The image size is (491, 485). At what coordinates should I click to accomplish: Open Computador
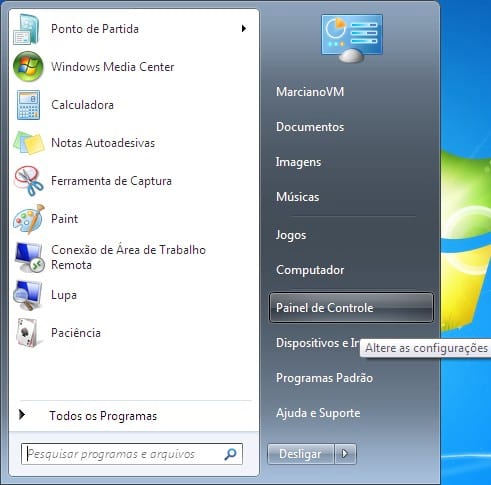click(310, 270)
